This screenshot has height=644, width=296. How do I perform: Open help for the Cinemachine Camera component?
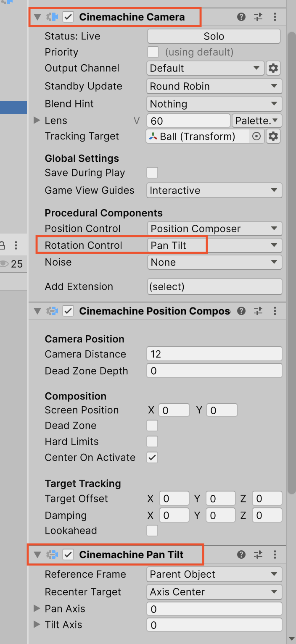click(x=241, y=17)
